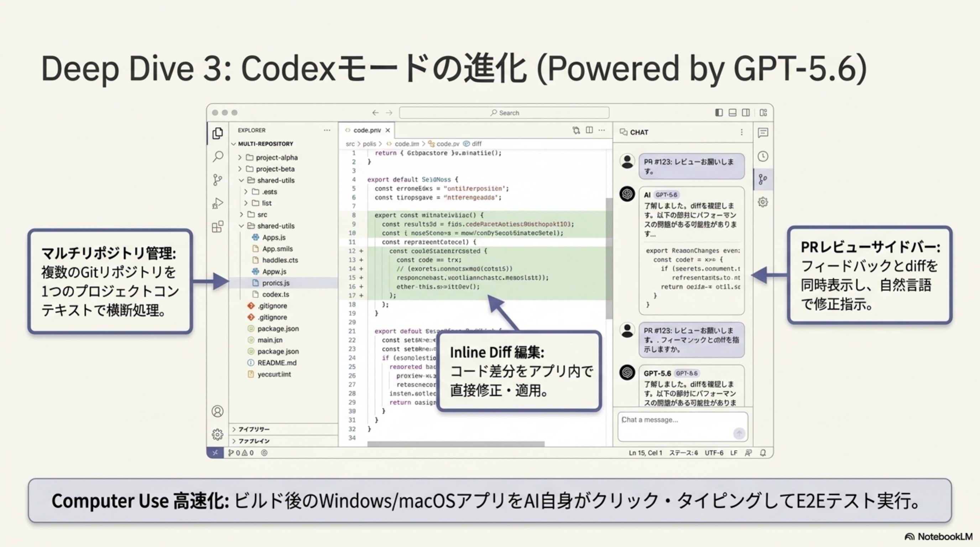Open the Apps.js file
Image resolution: width=980 pixels, height=547 pixels.
(x=269, y=238)
